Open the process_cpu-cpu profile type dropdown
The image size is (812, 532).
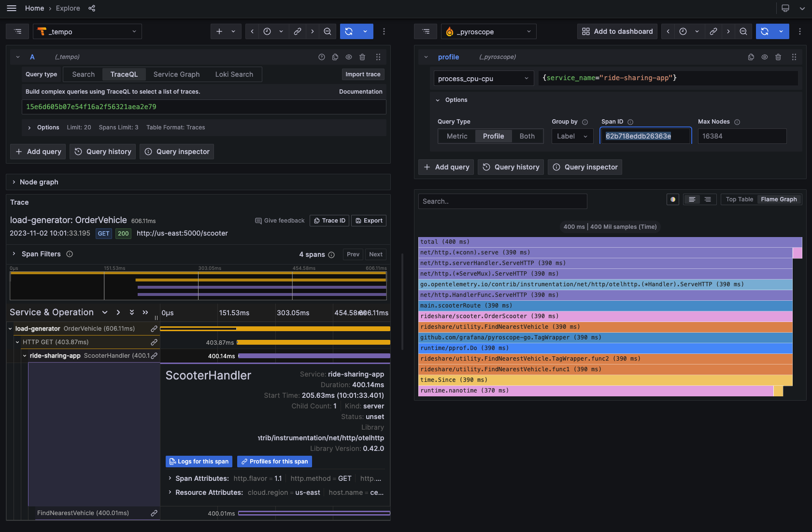tap(483, 78)
